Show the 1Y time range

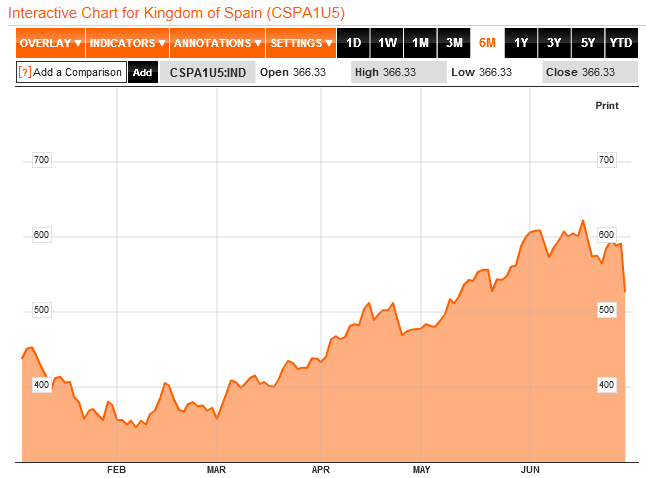click(x=521, y=43)
